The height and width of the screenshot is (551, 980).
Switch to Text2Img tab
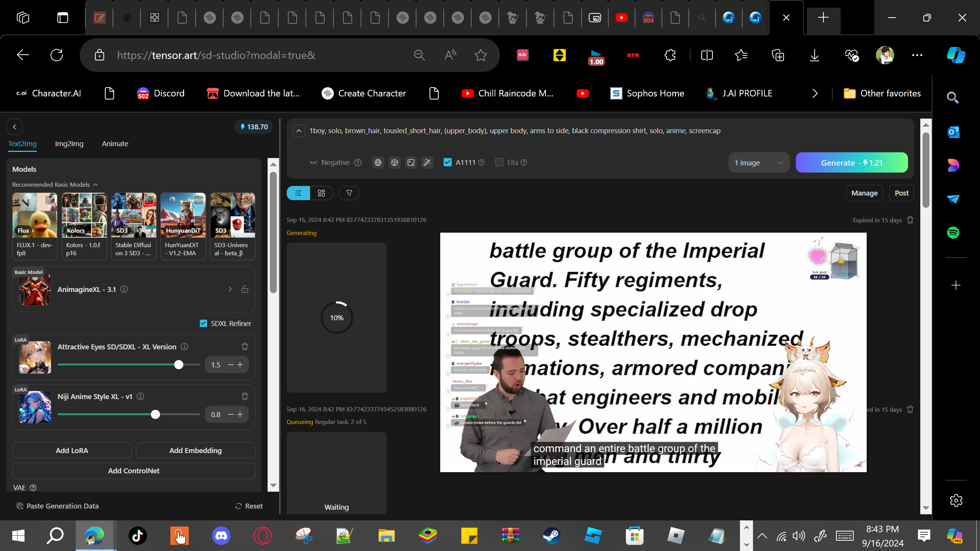[x=23, y=144]
